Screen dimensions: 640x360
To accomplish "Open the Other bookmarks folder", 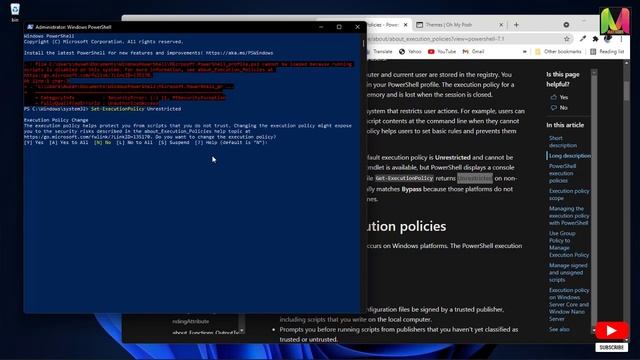I will pos(558,51).
